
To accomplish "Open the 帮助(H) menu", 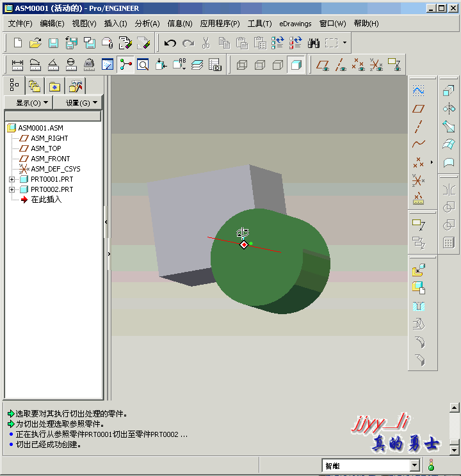I will tap(366, 24).
